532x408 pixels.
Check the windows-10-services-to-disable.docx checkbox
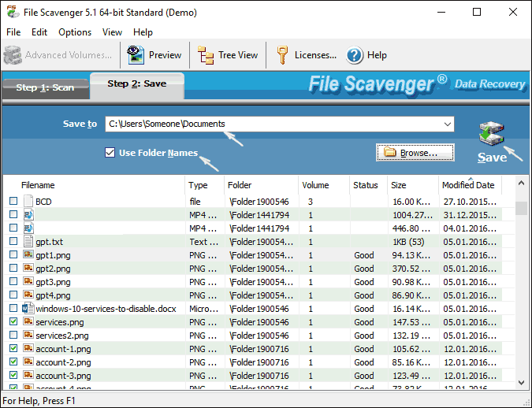(13, 308)
